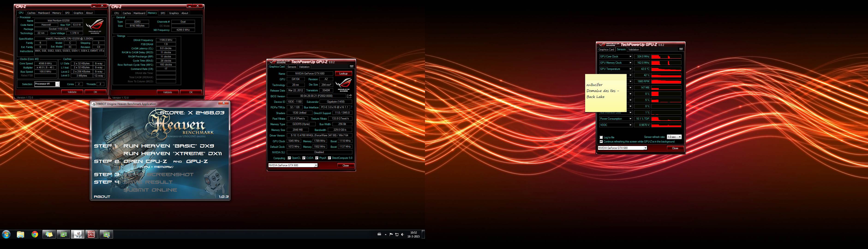
Task: Open the GPU Memory Clock sensor dropdown
Action: 630,62
